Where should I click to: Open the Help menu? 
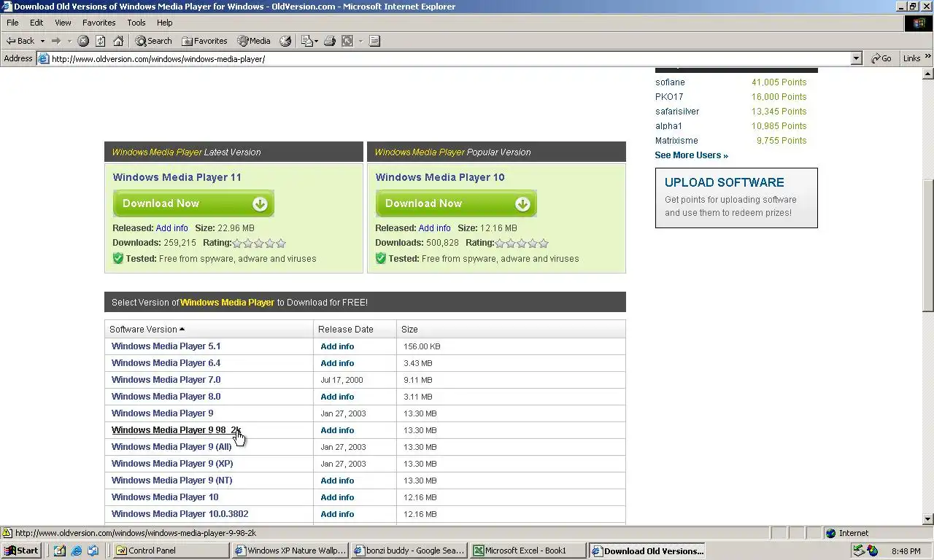tap(165, 23)
